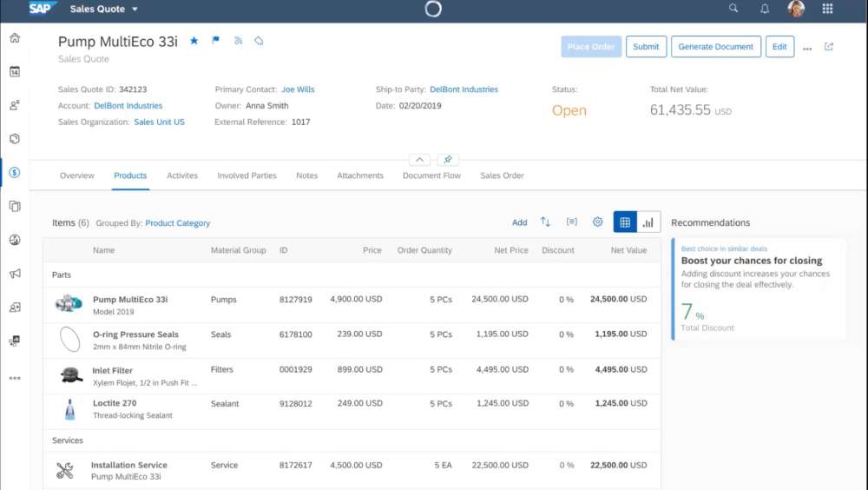The height and width of the screenshot is (490, 868).
Task: Open the Document Flow tab
Action: pos(431,175)
